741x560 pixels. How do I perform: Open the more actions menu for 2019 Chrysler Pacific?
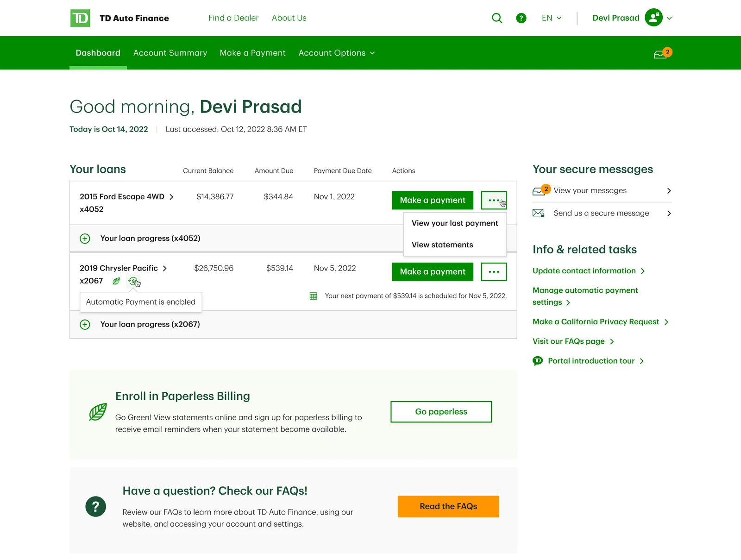pyautogui.click(x=494, y=272)
